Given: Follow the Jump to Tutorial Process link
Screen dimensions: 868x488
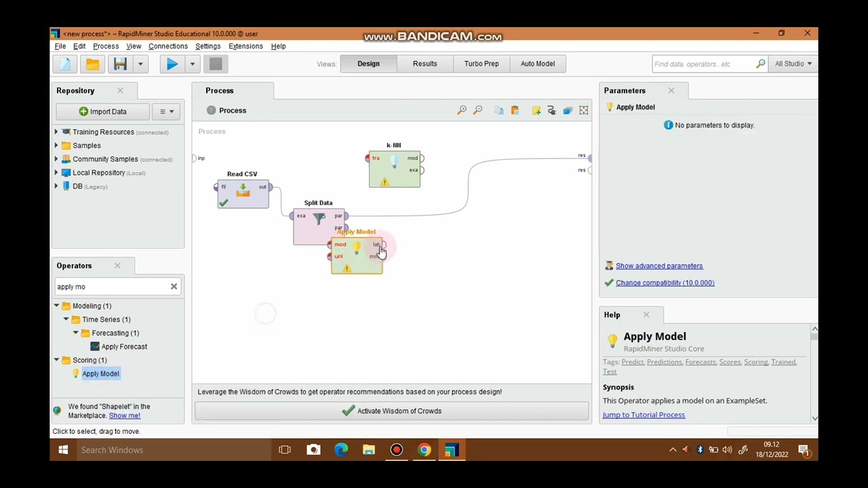Looking at the screenshot, I should point(644,415).
